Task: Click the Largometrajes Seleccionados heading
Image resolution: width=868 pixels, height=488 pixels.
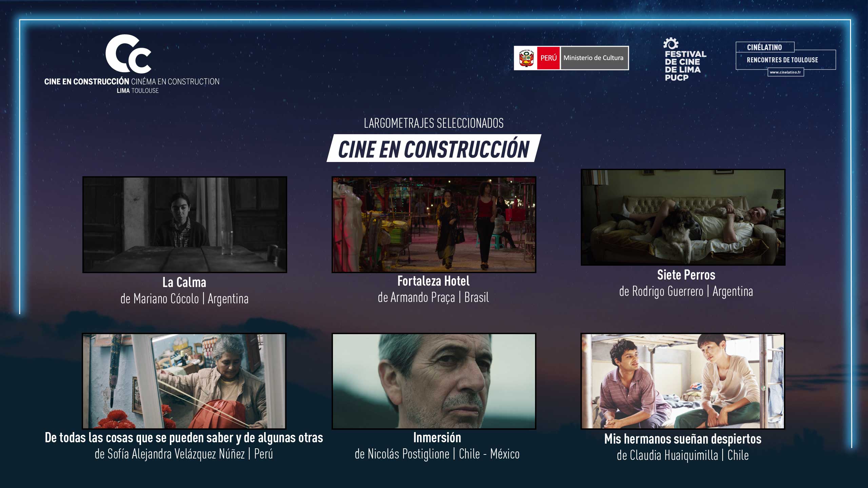Action: [x=434, y=123]
